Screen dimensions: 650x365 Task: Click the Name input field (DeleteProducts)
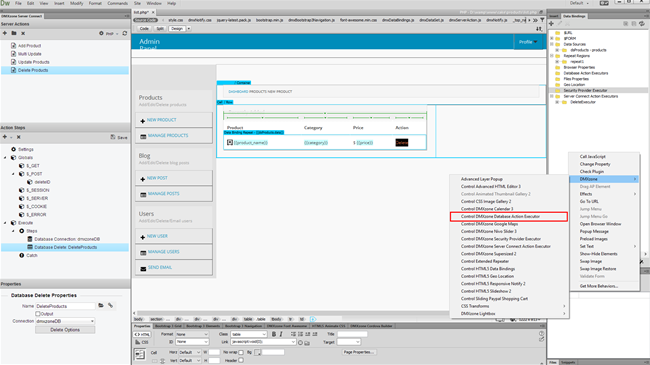[x=65, y=306]
